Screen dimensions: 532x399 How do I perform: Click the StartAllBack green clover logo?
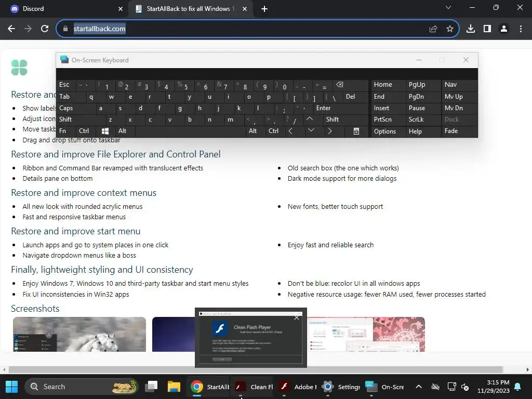coord(19,68)
